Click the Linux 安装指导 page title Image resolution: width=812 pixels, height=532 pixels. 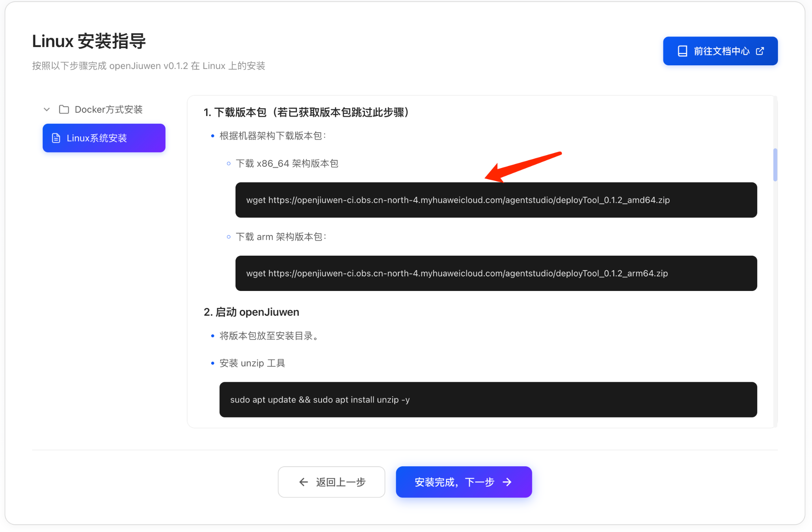point(89,41)
